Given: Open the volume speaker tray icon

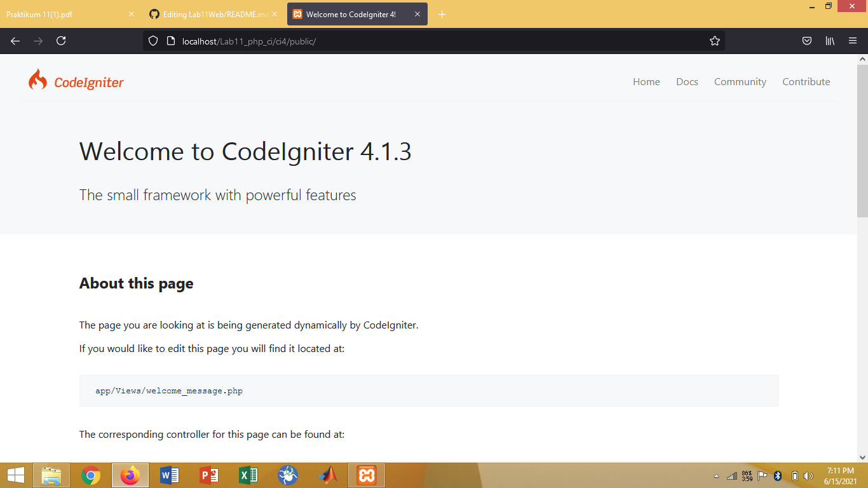Looking at the screenshot, I should (808, 475).
